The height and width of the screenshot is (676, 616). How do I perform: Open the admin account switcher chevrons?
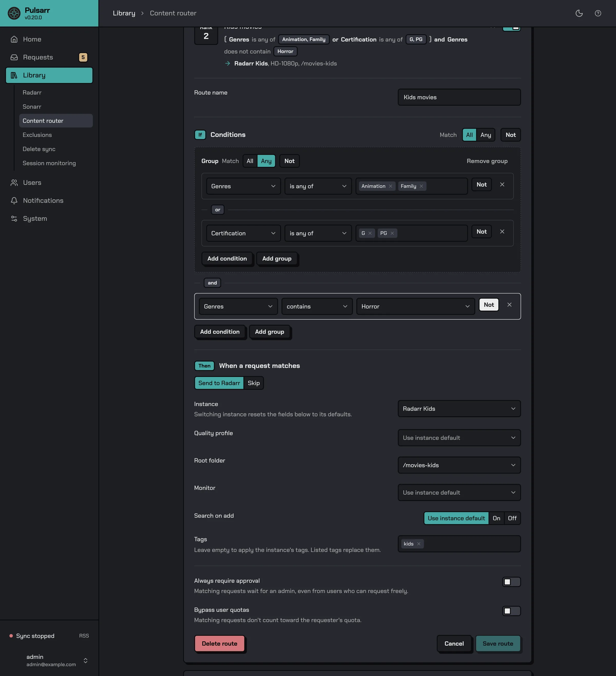(85, 660)
